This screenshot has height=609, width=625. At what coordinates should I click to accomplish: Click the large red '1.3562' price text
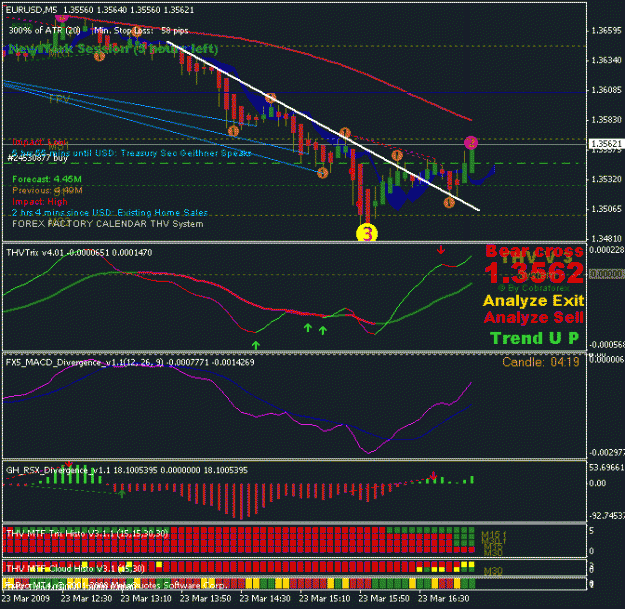[x=534, y=273]
